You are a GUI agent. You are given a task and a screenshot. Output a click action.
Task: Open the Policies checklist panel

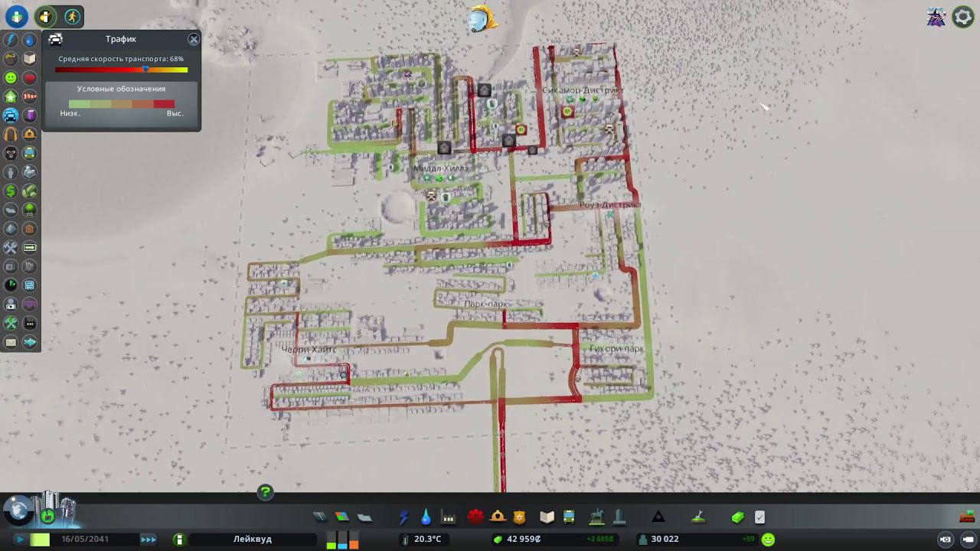click(759, 517)
